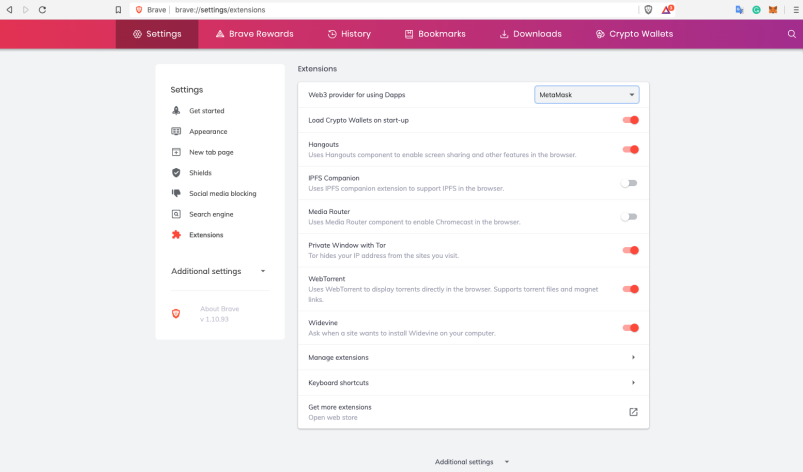
Task: Open Brave Shields icon at address bar end
Action: click(x=648, y=10)
